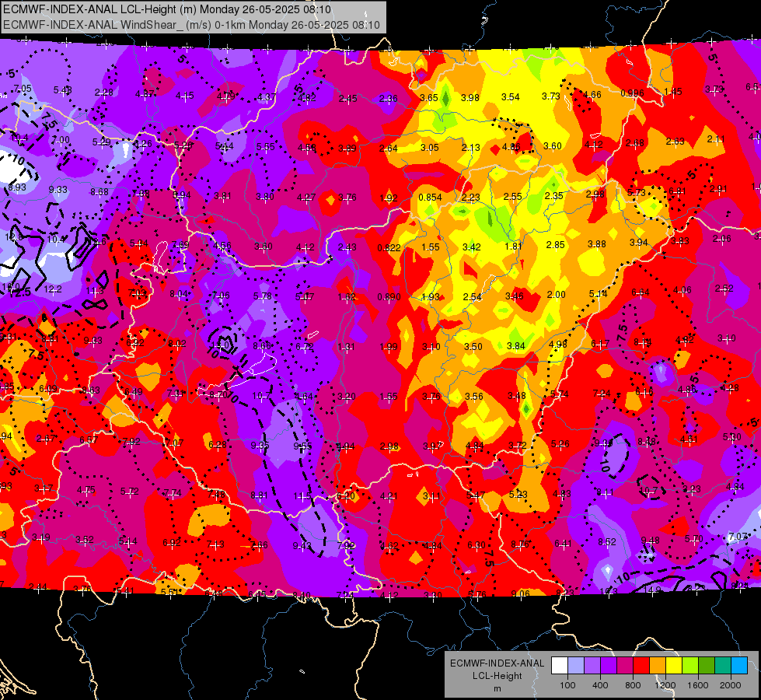The width and height of the screenshot is (761, 700).
Task: Click the teal legend swatch
Action: coord(723,666)
